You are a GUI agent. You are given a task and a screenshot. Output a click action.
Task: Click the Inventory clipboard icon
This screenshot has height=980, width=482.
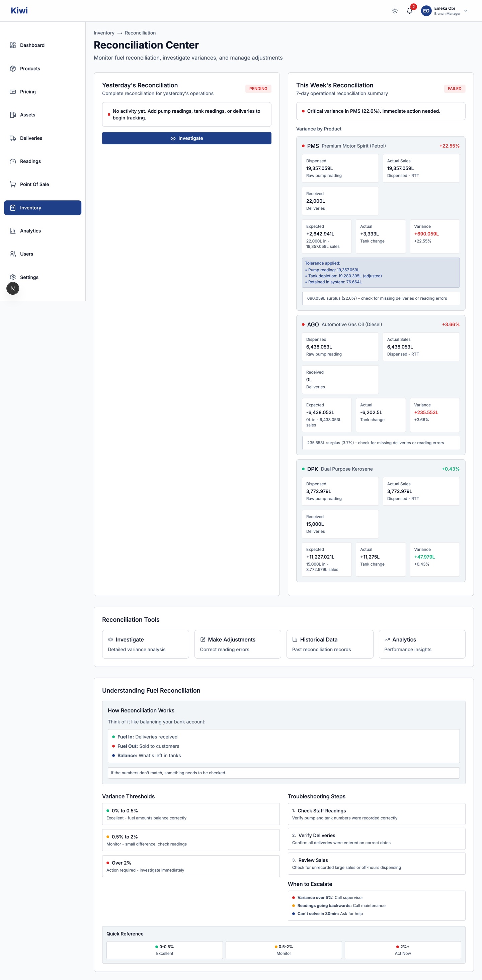[13, 208]
